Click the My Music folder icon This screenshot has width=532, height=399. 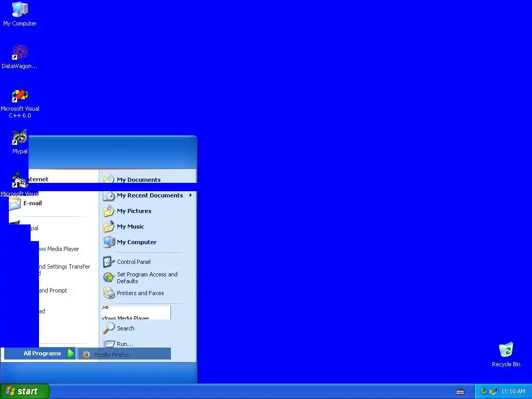(109, 227)
